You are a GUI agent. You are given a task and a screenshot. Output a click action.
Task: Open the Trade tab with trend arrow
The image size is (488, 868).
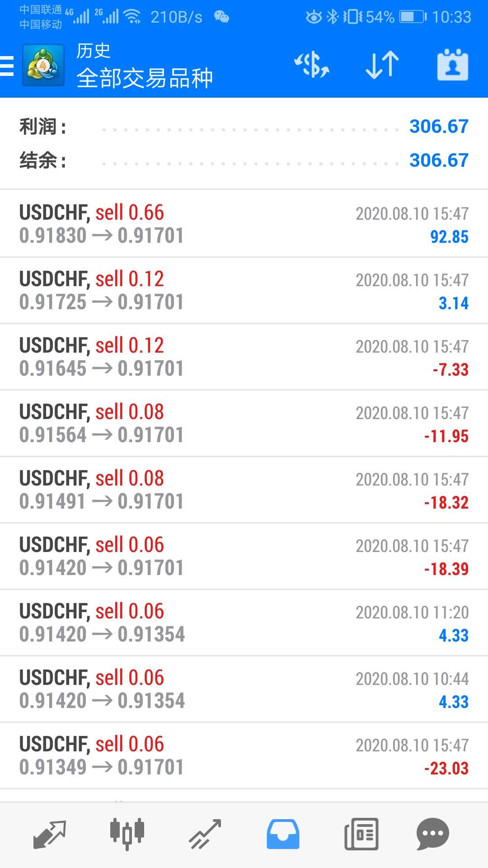(x=205, y=834)
